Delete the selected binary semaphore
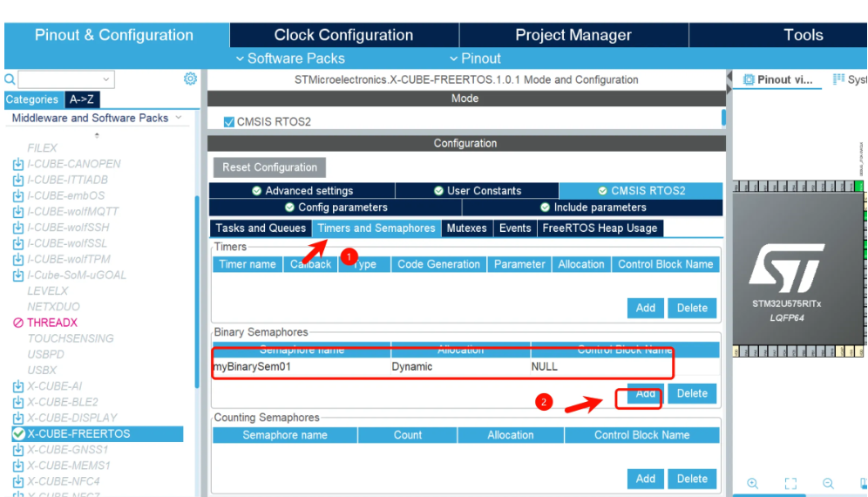The width and height of the screenshot is (868, 497). tap(692, 393)
